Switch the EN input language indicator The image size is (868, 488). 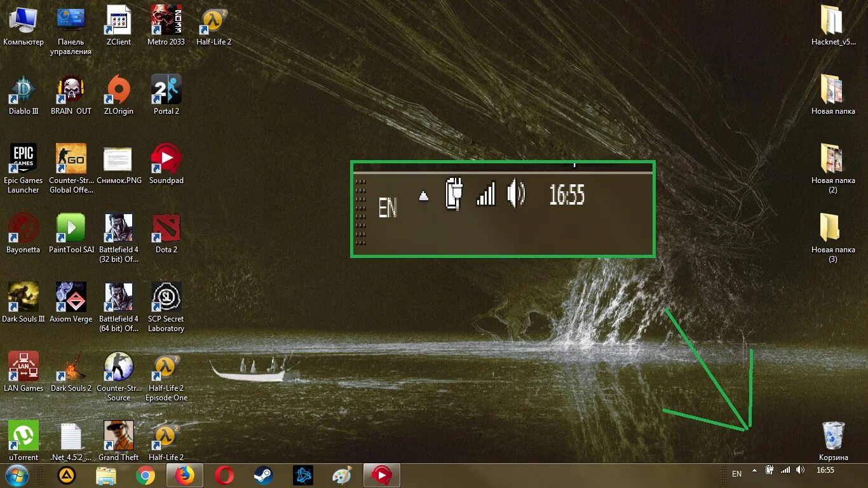[736, 473]
